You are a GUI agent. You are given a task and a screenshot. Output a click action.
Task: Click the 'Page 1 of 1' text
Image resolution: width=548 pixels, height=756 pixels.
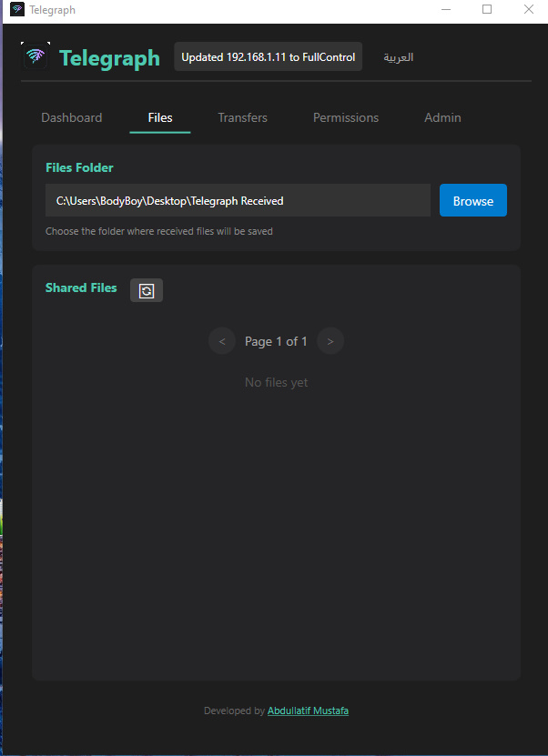point(276,341)
